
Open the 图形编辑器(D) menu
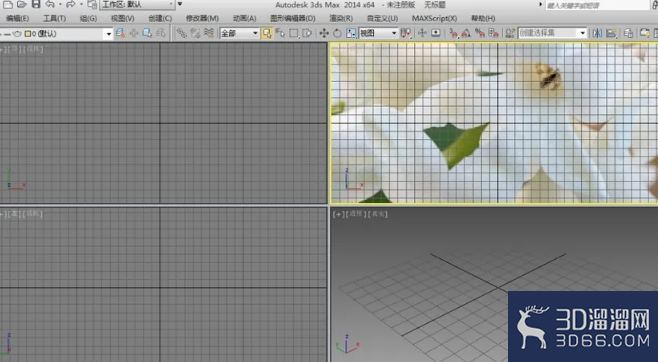(293, 18)
